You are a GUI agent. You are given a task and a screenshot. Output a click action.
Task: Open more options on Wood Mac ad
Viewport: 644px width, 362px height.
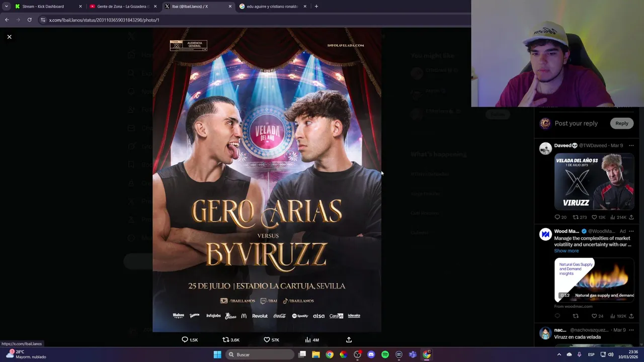coord(631,231)
